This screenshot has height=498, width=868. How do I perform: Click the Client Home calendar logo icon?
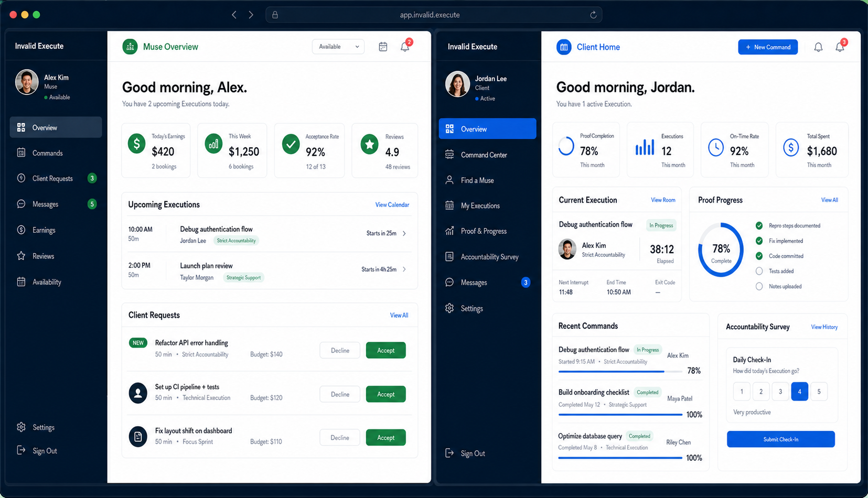(564, 47)
